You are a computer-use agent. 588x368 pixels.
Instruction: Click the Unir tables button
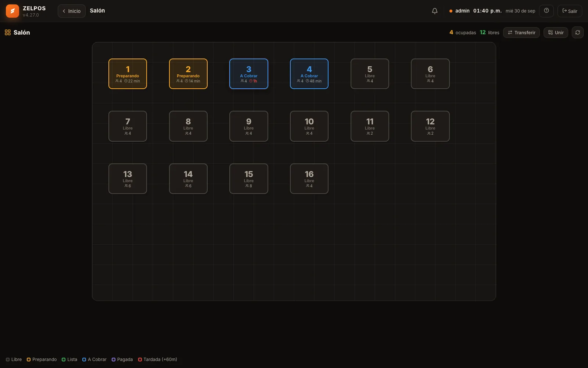point(556,32)
